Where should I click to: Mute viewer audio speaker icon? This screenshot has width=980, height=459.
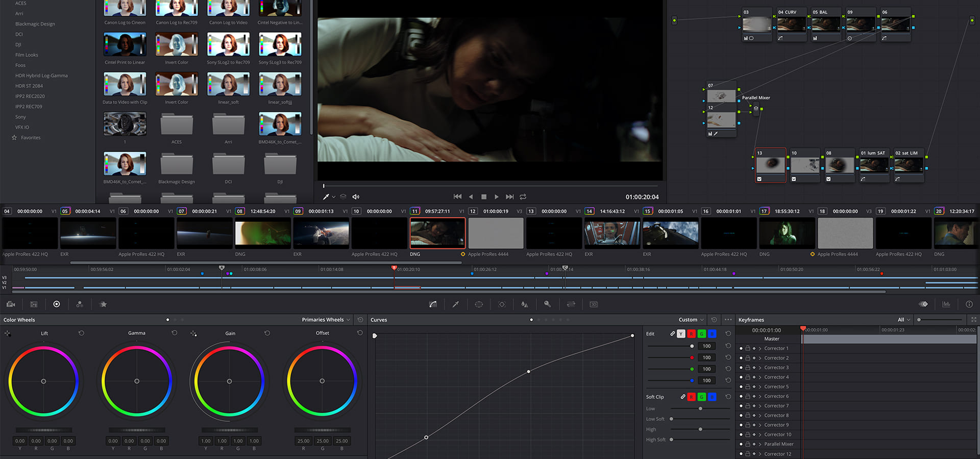(x=356, y=197)
